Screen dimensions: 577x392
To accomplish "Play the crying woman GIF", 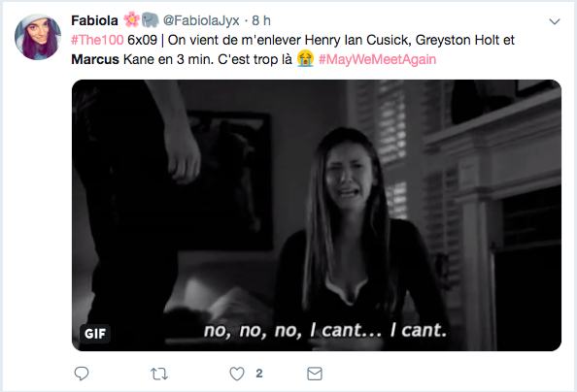I will point(317,215).
